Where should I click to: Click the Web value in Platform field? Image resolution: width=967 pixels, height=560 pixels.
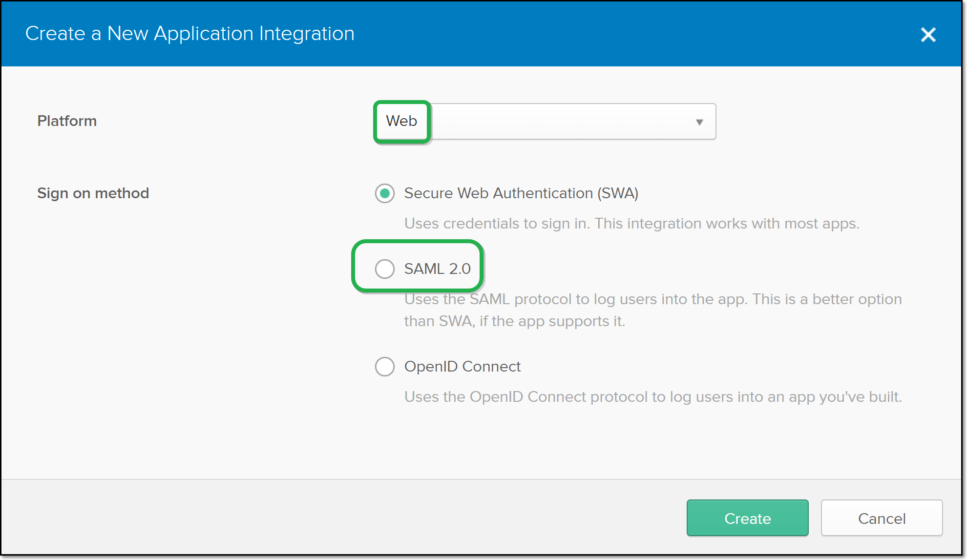point(401,121)
